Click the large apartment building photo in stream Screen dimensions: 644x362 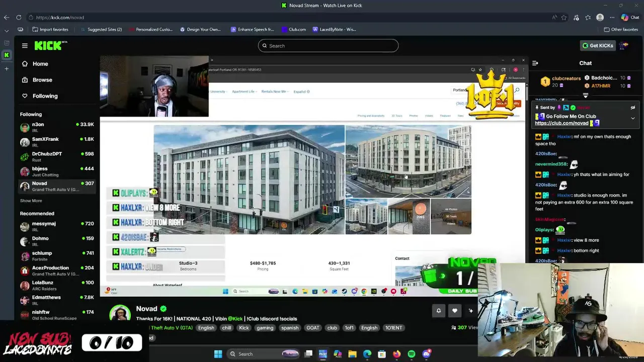[249, 179]
